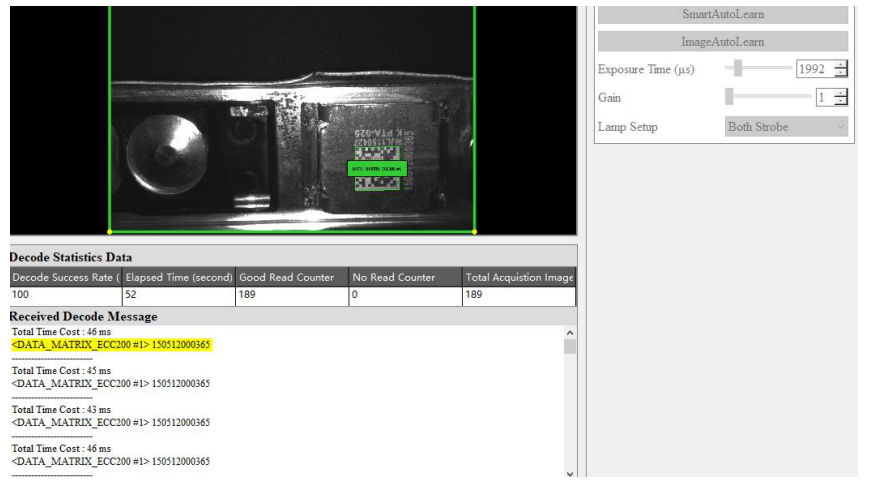Increase Gain using the up arrow

[841, 93]
